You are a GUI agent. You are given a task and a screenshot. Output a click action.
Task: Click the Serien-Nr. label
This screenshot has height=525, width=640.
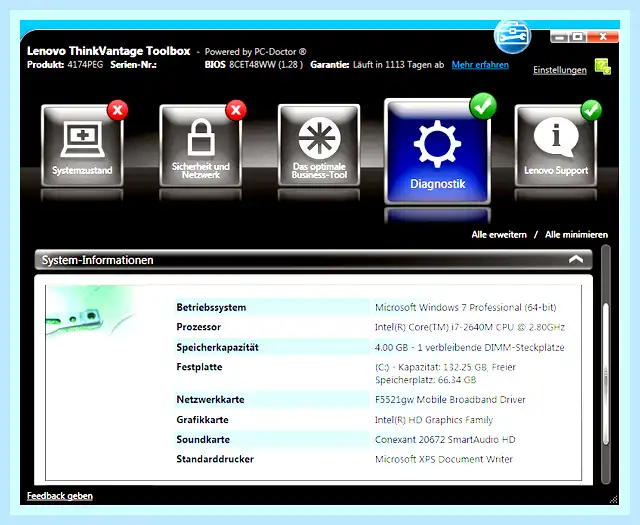133,65
